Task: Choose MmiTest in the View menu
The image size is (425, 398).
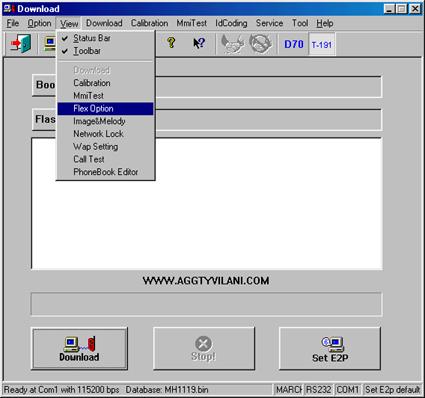Action: pos(105,96)
